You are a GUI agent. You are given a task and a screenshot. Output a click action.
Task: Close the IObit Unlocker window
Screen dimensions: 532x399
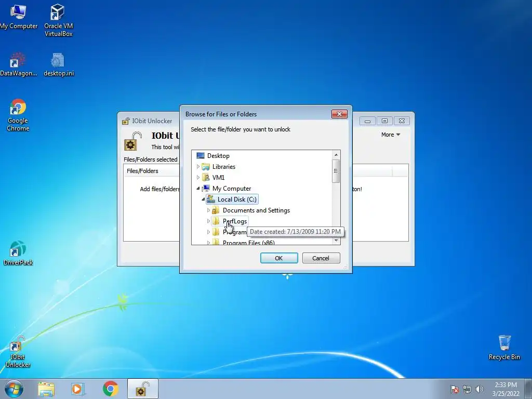click(x=402, y=121)
